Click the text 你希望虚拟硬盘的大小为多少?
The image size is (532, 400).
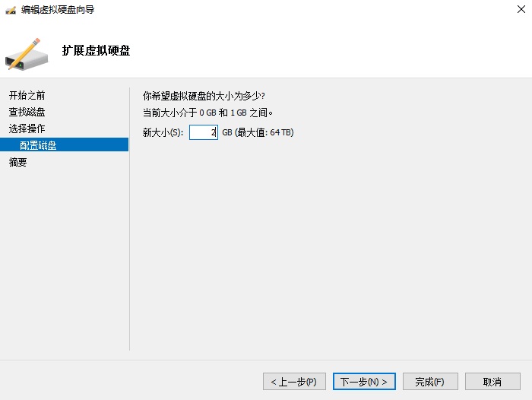point(204,96)
